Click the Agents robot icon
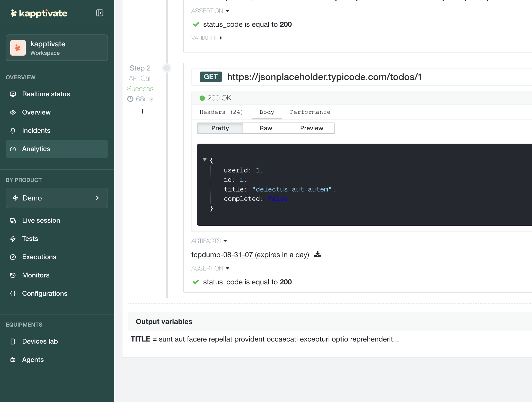This screenshot has height=402, width=532. (13, 360)
